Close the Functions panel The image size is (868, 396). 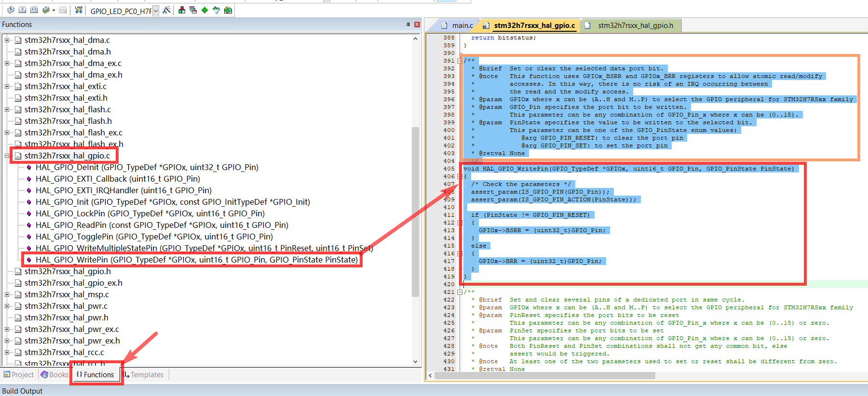pos(417,25)
